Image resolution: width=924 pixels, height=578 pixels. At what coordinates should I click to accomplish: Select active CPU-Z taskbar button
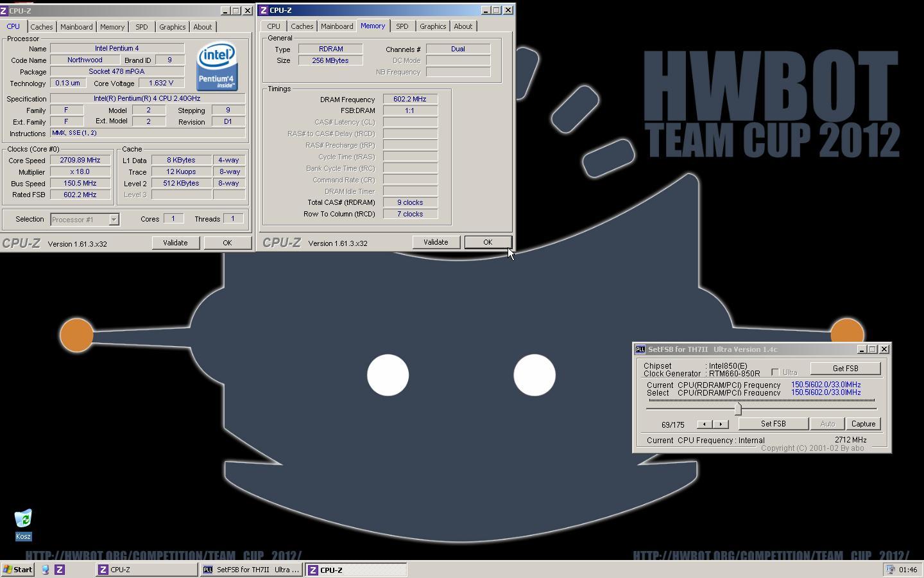pyautogui.click(x=356, y=570)
